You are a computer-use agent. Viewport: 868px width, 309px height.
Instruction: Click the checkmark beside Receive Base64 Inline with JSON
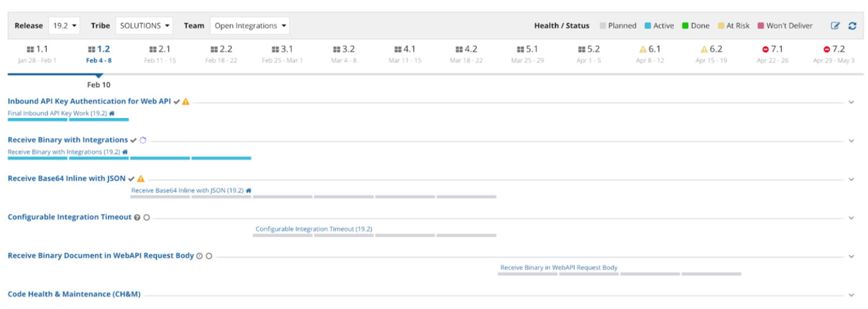131,179
